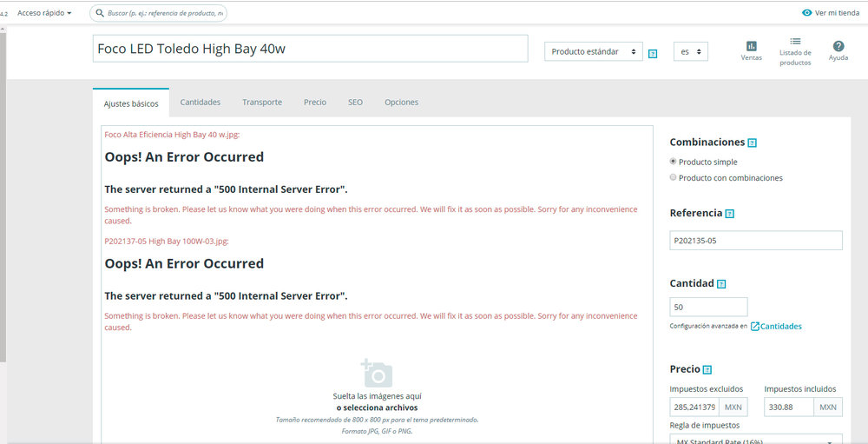Click help icon beside product type dropdown

point(653,54)
